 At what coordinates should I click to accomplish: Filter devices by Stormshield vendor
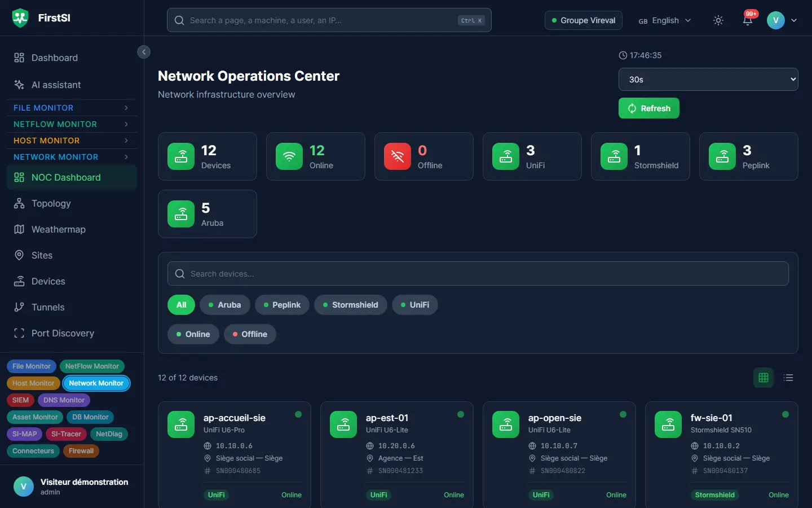click(351, 305)
